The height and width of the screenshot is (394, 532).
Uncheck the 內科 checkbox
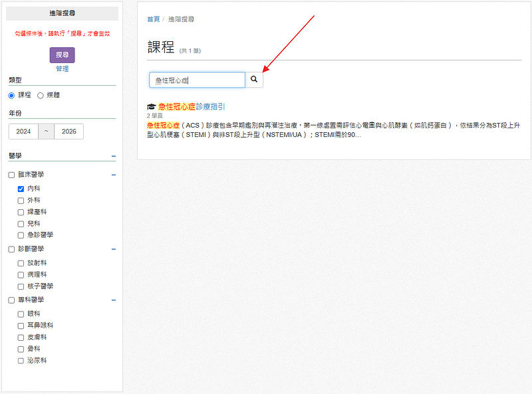(21, 189)
